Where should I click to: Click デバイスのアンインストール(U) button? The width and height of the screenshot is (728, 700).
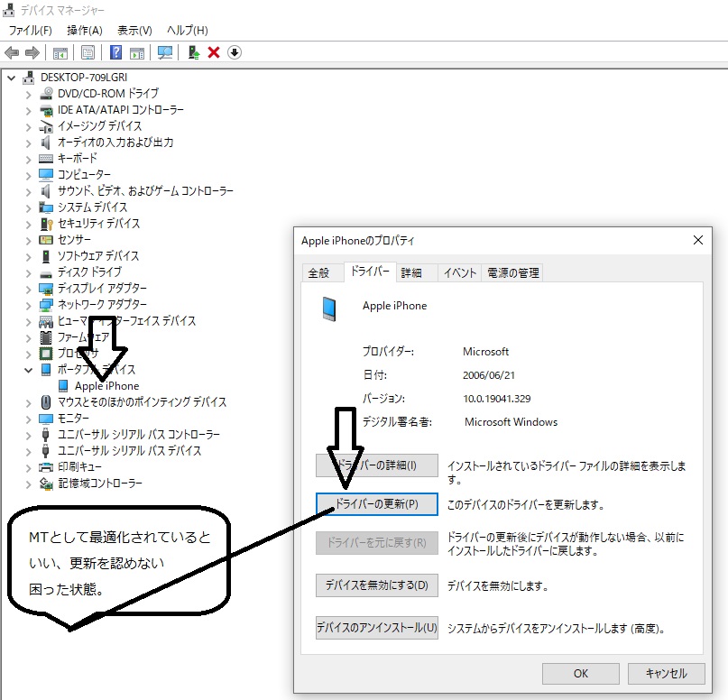click(376, 628)
